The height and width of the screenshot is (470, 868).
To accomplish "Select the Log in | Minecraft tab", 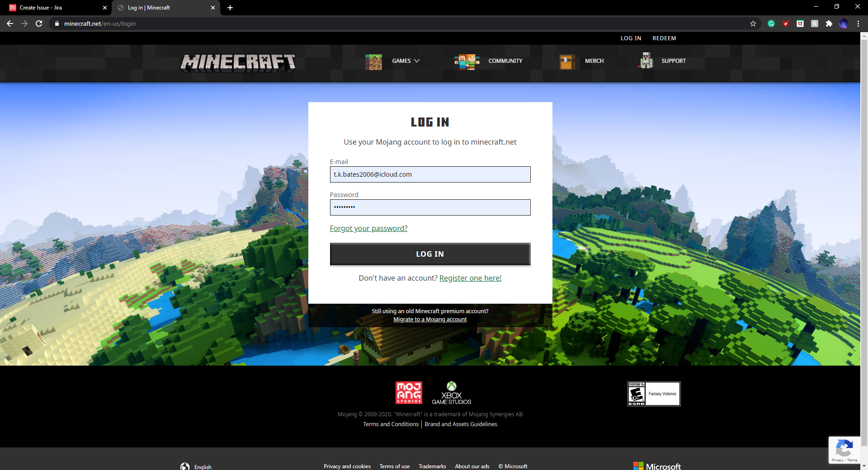I will 165,8.
